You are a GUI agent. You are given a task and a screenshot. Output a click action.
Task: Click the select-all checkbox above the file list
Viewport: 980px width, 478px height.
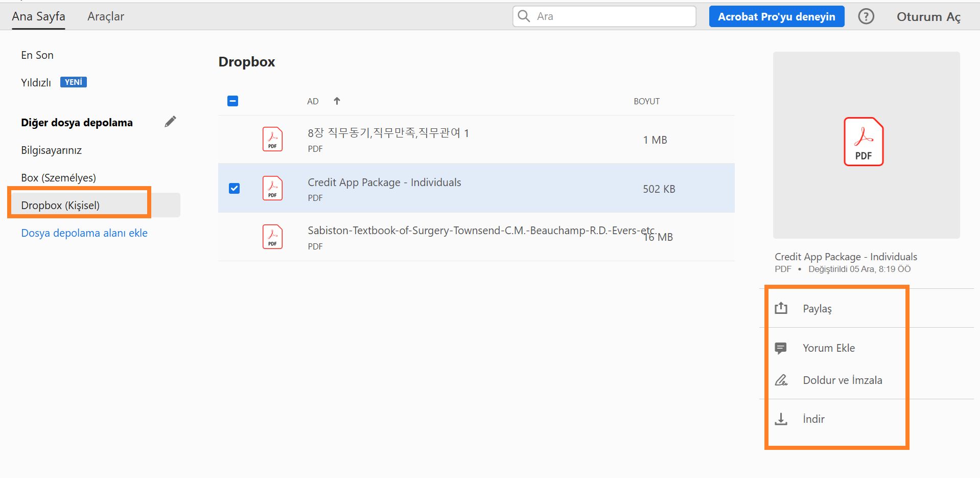coord(233,101)
